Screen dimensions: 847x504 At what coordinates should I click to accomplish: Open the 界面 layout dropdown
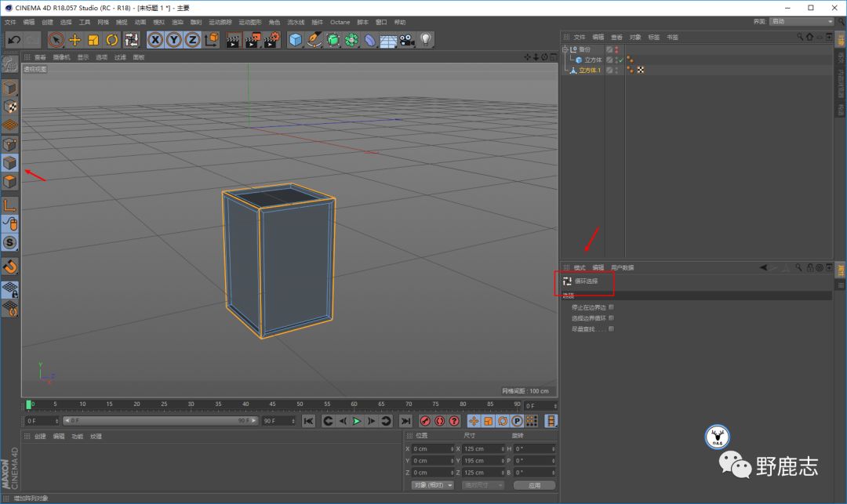tap(802, 21)
